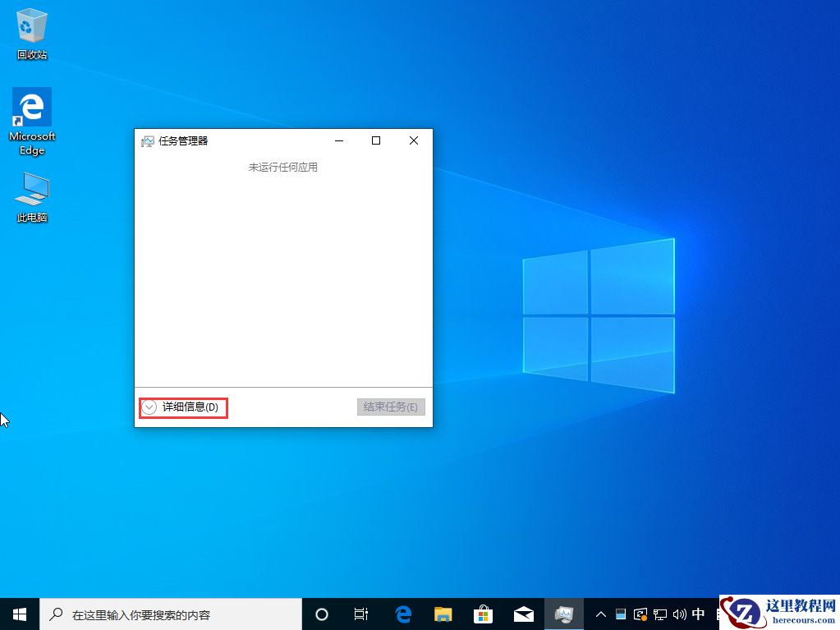Screen dimensions: 840x630
Task: Click the taskbar search box
Action: [x=164, y=614]
